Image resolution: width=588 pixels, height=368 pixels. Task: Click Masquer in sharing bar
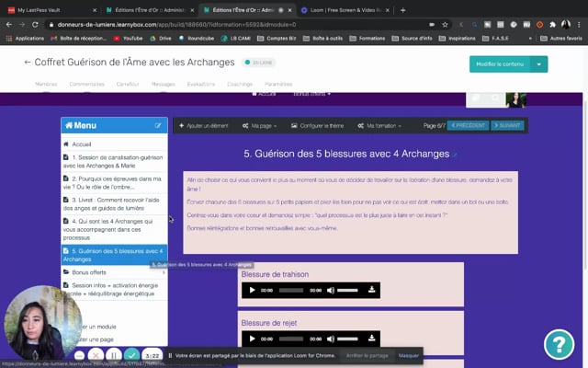click(x=408, y=356)
